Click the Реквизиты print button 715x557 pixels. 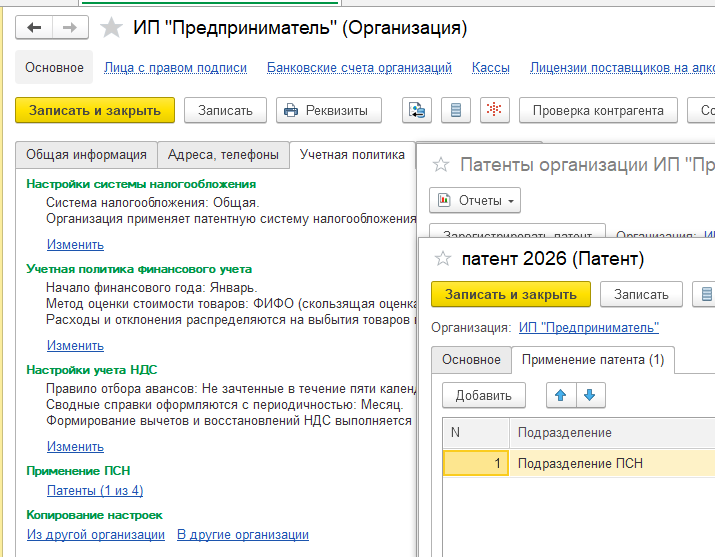[329, 110]
